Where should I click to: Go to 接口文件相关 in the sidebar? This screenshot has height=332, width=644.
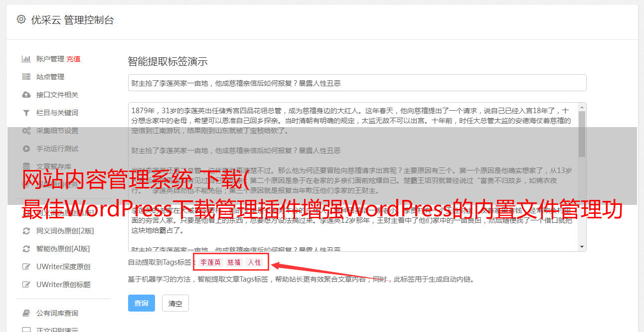[57, 95]
